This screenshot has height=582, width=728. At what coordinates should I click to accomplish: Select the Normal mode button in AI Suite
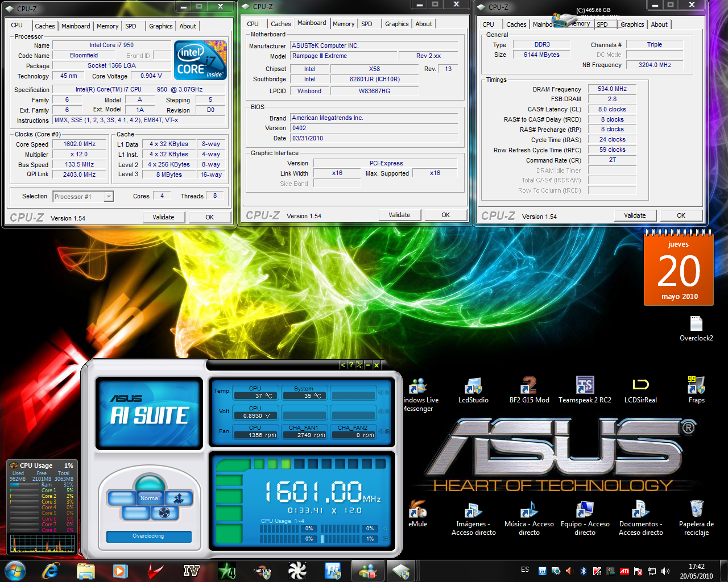point(150,498)
